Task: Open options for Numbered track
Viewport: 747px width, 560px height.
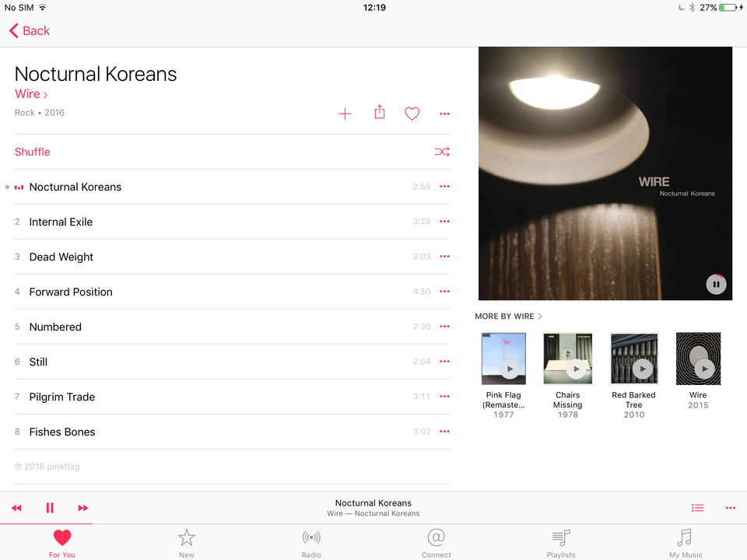Action: tap(444, 326)
